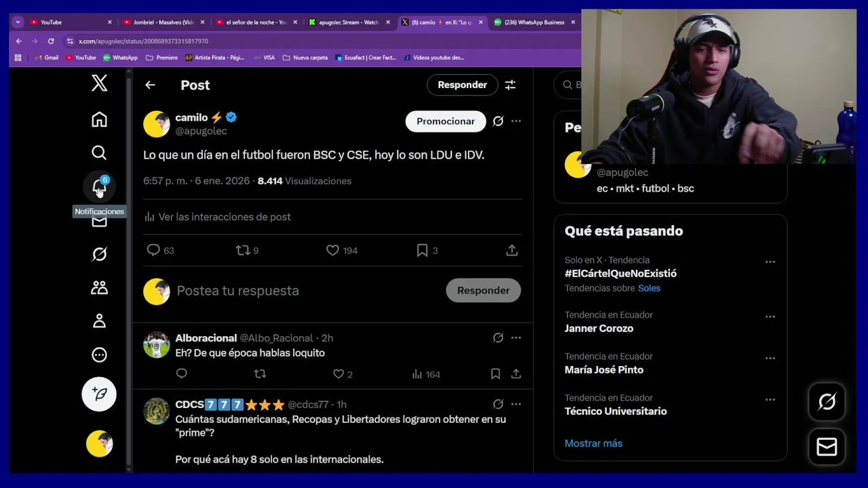This screenshot has width=868, height=488.
Task: Open the Communities people icon
Action: [99, 287]
